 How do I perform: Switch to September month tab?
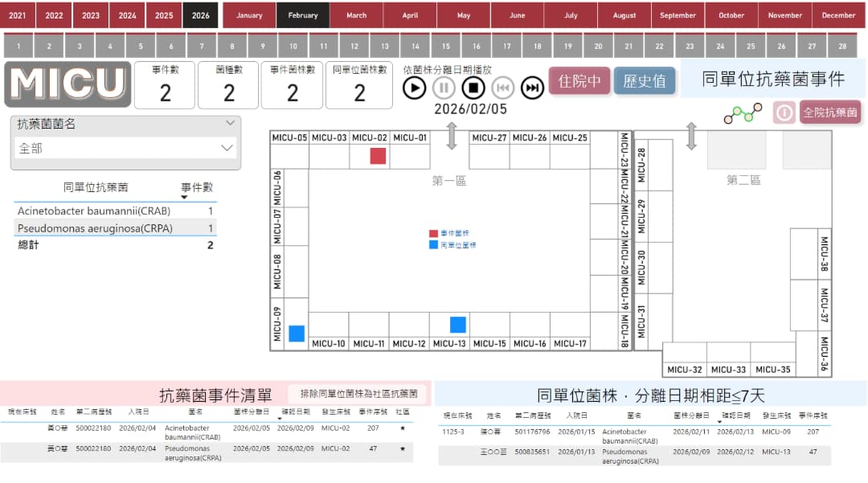coord(678,15)
